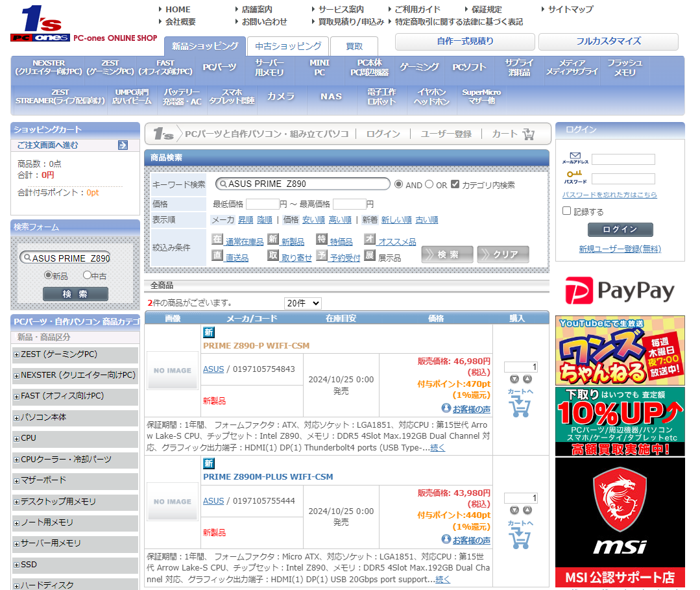Open PCパーツ menu in navigation bar
Screen dimensions: 700x590
[220, 68]
